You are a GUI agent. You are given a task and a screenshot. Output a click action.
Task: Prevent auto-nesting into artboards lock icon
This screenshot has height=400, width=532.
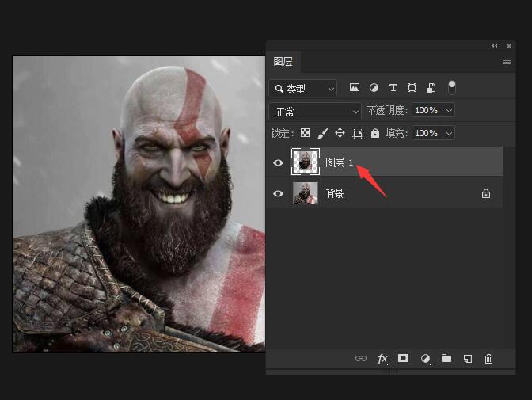click(x=357, y=133)
